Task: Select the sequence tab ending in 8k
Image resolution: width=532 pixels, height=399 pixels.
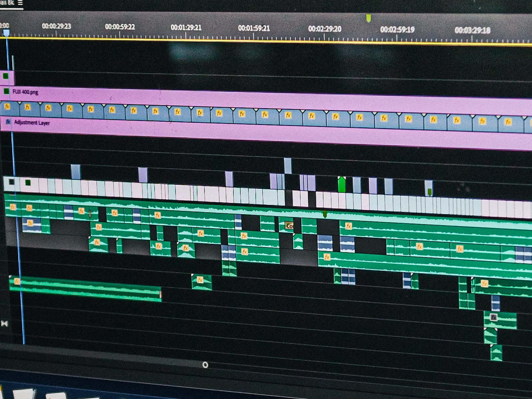Action: click(7, 2)
